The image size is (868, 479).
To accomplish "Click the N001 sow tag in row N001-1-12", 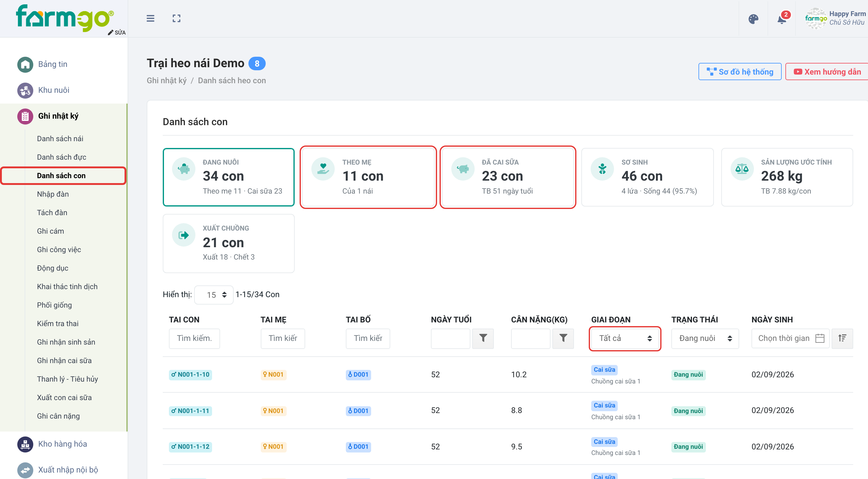I will [273, 447].
